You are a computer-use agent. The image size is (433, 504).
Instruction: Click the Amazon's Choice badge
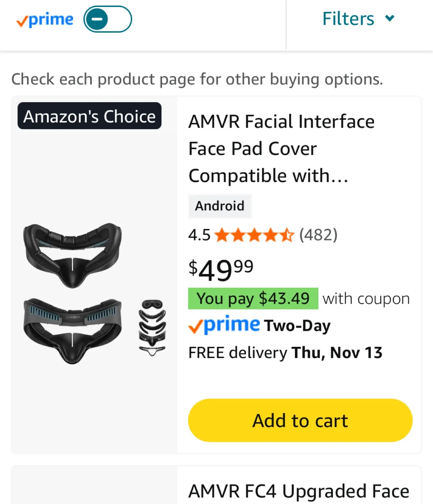90,116
